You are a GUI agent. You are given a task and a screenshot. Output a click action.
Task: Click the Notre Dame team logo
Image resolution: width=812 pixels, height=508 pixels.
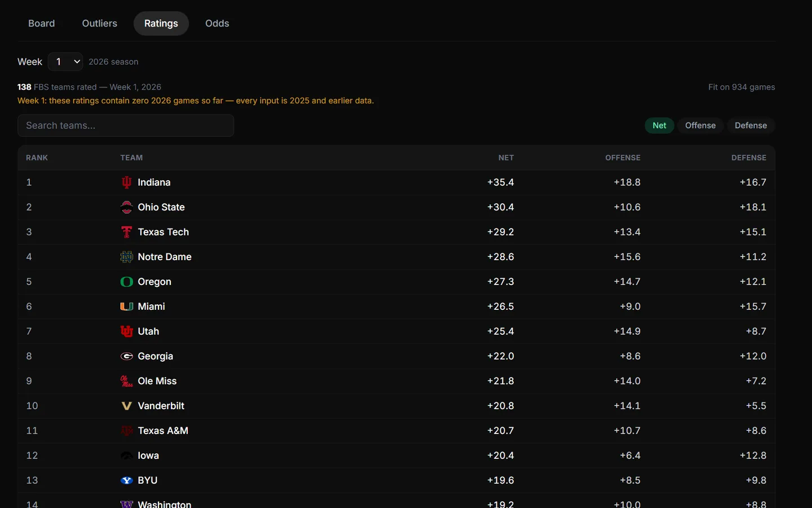coord(126,257)
